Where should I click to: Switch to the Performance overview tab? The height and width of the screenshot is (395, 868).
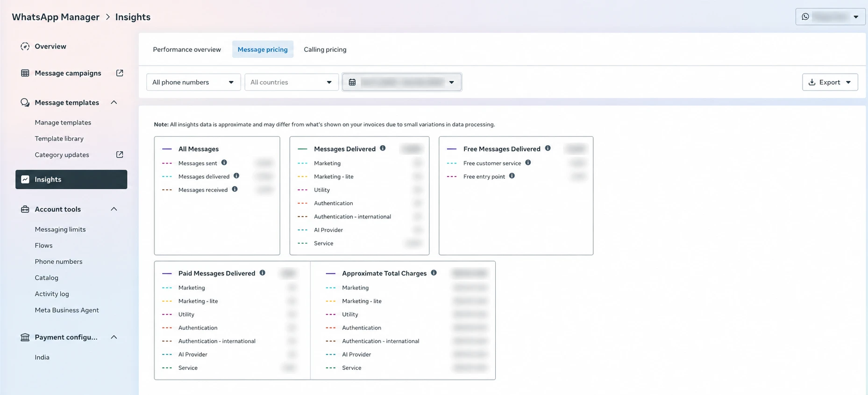click(x=187, y=49)
